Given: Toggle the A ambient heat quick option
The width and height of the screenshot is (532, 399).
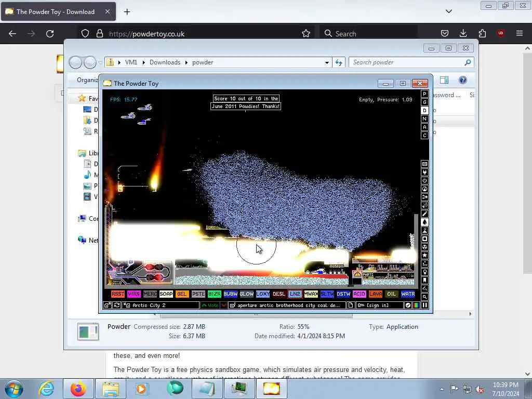Looking at the screenshot, I should tap(424, 127).
